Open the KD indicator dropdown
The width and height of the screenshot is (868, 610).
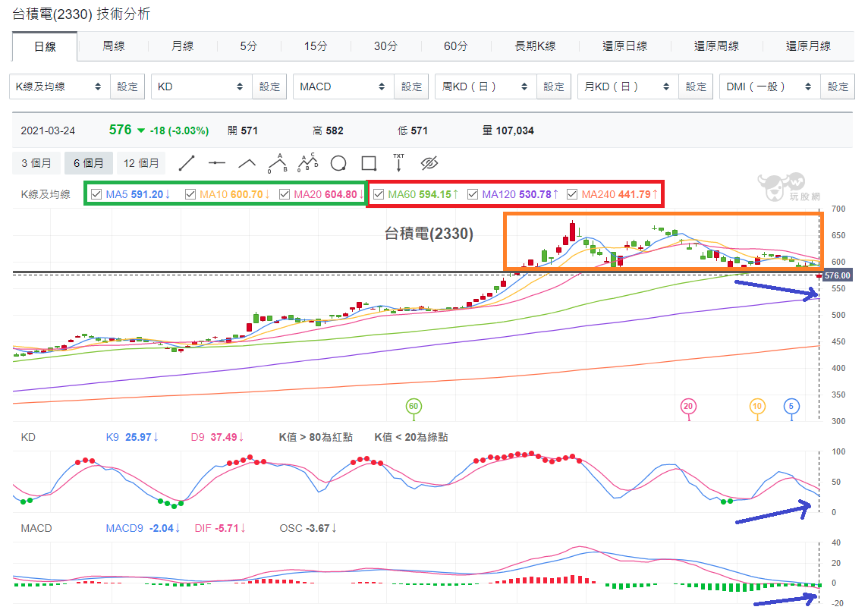(202, 87)
